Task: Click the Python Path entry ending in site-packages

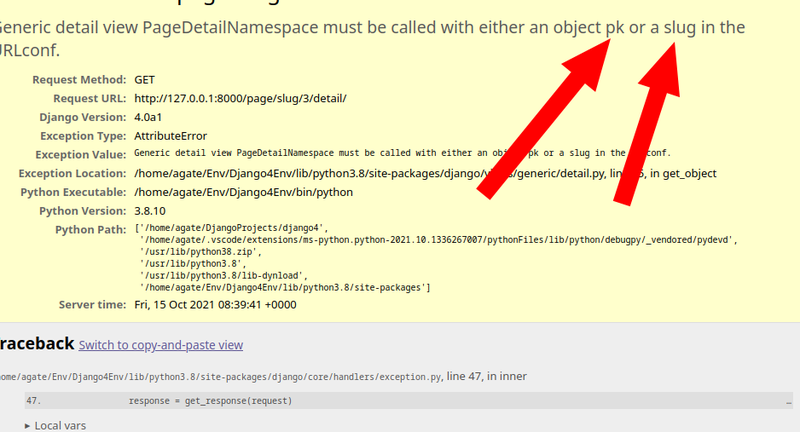Action: coord(285,288)
